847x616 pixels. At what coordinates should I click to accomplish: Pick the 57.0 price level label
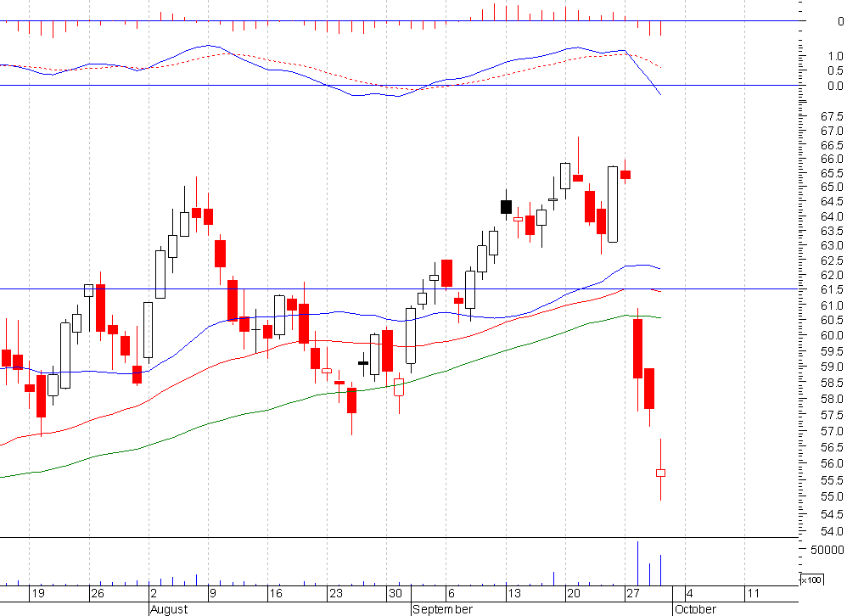(832, 431)
